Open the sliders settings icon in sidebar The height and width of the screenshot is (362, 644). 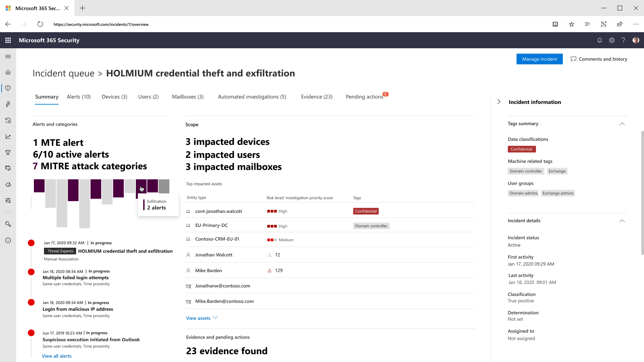[8, 200]
